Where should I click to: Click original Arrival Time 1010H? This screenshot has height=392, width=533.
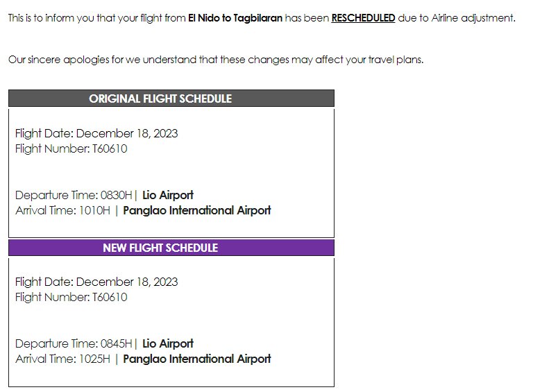pos(63,211)
